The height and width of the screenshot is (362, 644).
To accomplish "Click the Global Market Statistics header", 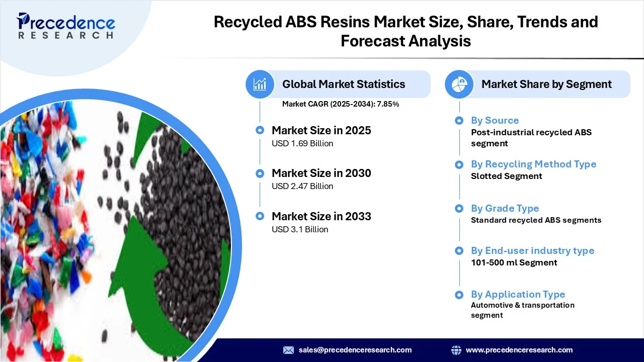I will tap(344, 84).
